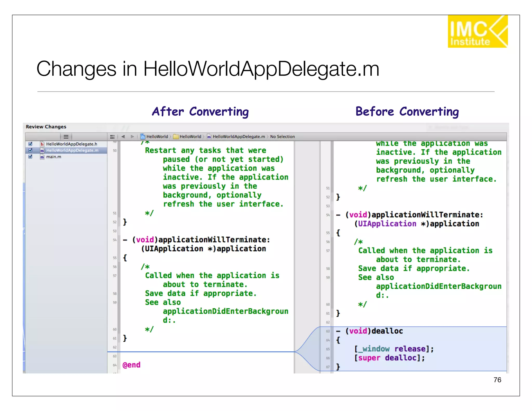The width and height of the screenshot is (532, 411).
Task: Click the header file icon of HelloWorldAppDelegate.h
Action: click(x=42, y=144)
